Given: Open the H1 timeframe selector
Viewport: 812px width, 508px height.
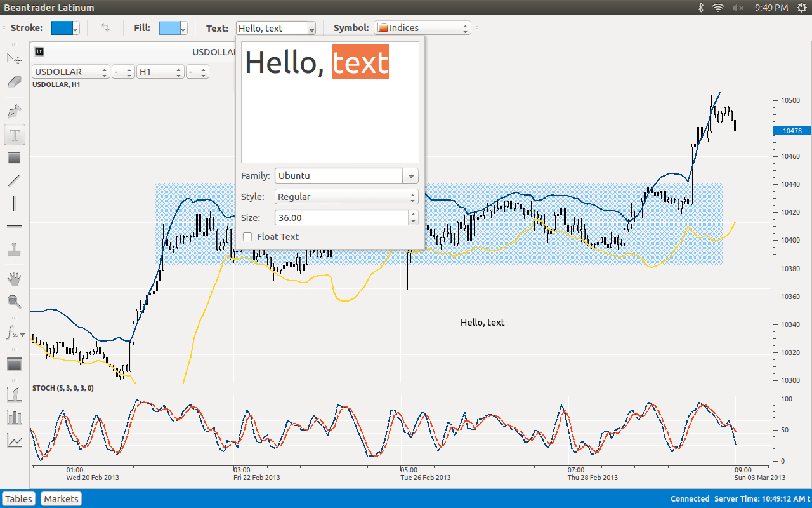Looking at the screenshot, I should tap(160, 72).
